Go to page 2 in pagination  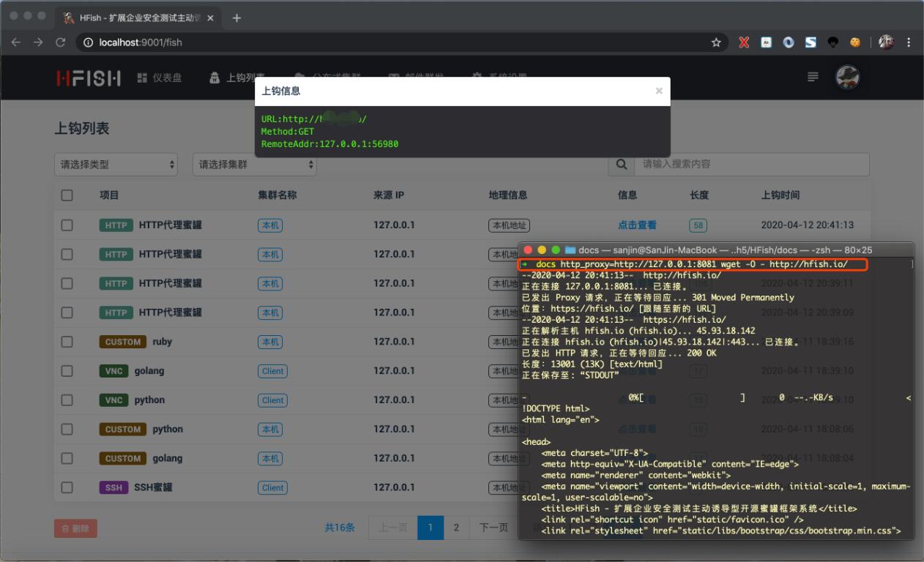pyautogui.click(x=456, y=528)
